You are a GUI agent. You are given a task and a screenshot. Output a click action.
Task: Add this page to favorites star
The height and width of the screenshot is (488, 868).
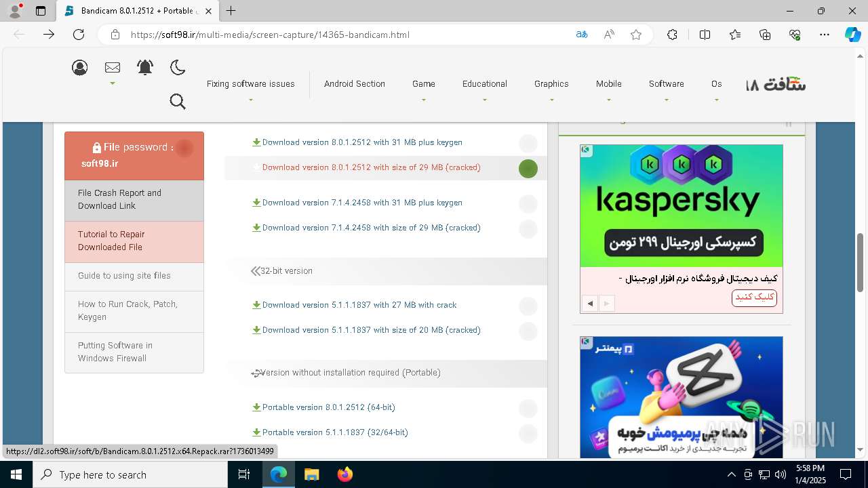pos(636,35)
